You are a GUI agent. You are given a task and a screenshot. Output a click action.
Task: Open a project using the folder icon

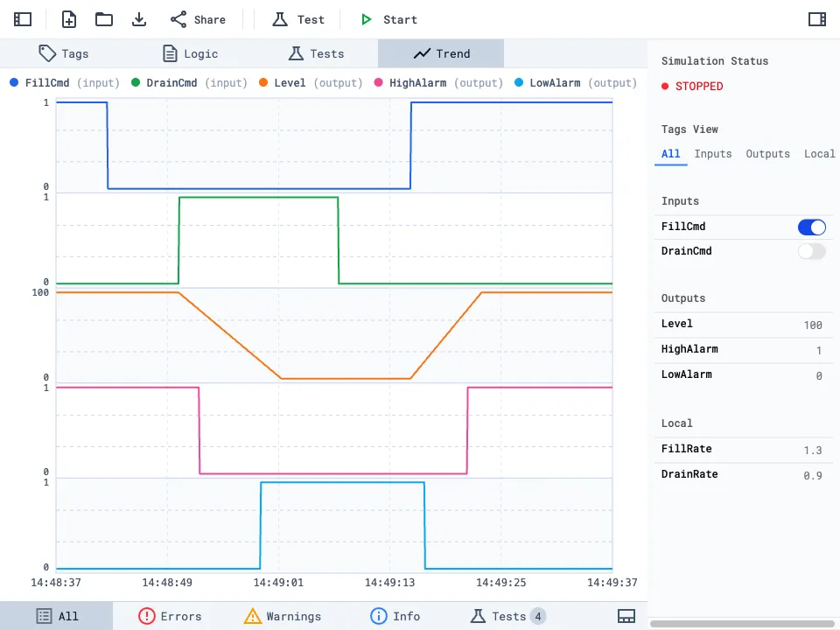pyautogui.click(x=103, y=18)
